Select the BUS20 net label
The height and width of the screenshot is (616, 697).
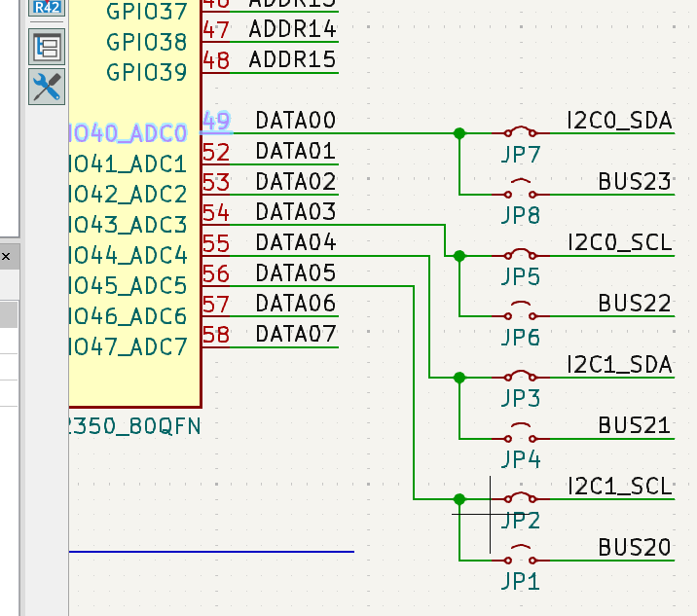tap(635, 547)
